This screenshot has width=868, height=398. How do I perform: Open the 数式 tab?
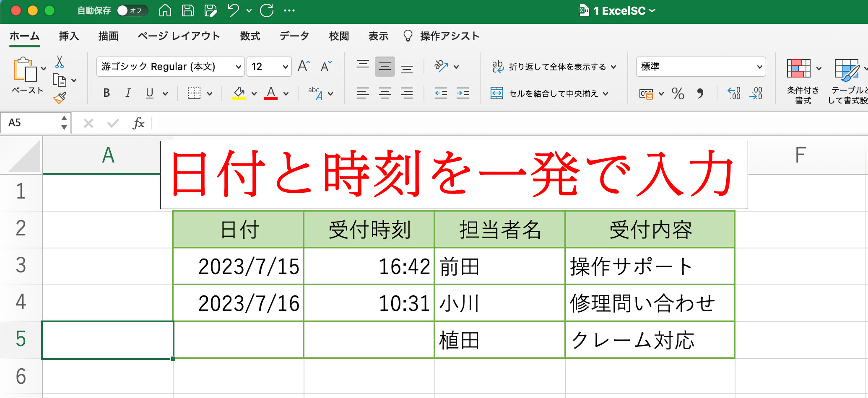[250, 36]
